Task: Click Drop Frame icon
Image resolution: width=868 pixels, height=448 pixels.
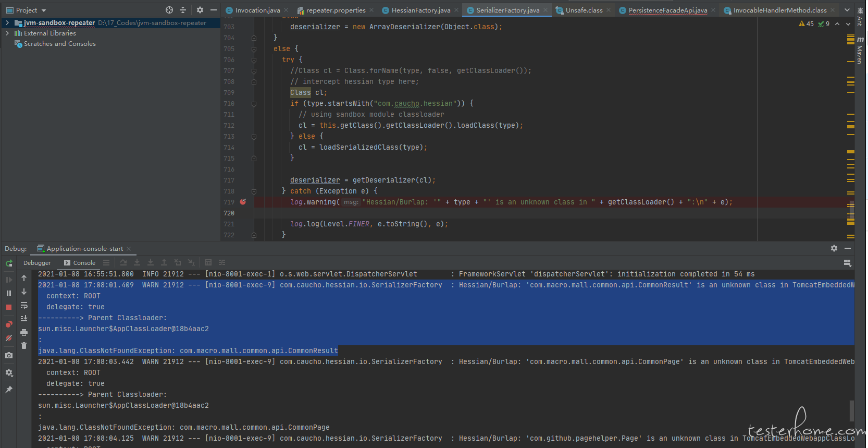Action: (178, 262)
